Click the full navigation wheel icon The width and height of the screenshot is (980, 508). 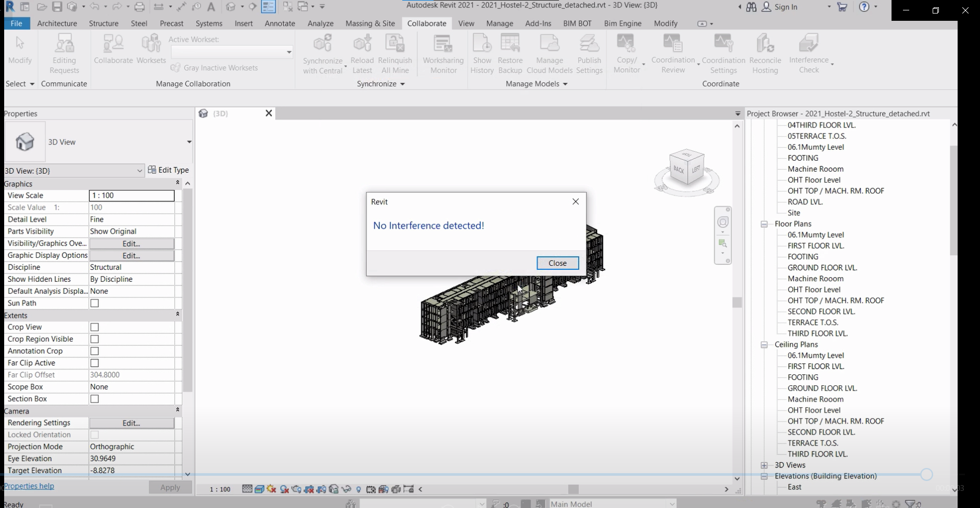[723, 223]
